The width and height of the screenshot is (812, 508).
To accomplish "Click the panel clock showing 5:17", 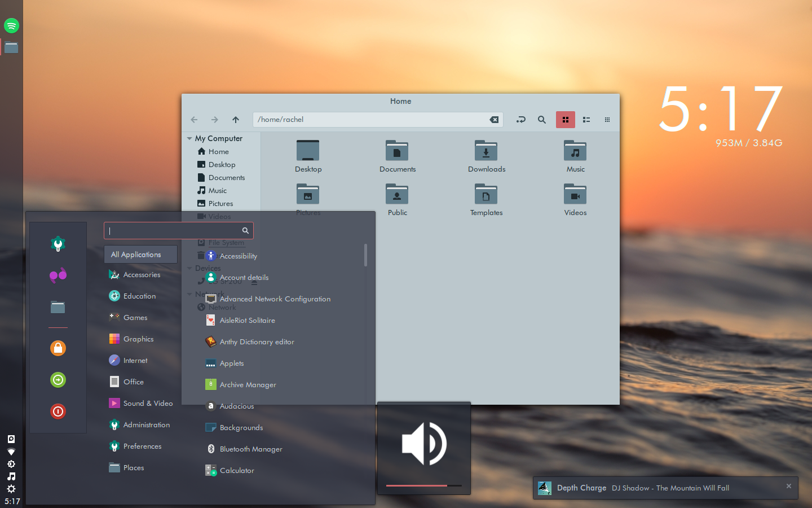I will coord(12,501).
